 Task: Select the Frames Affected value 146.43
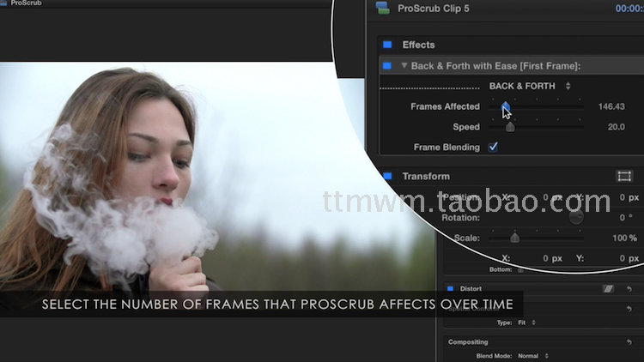611,106
